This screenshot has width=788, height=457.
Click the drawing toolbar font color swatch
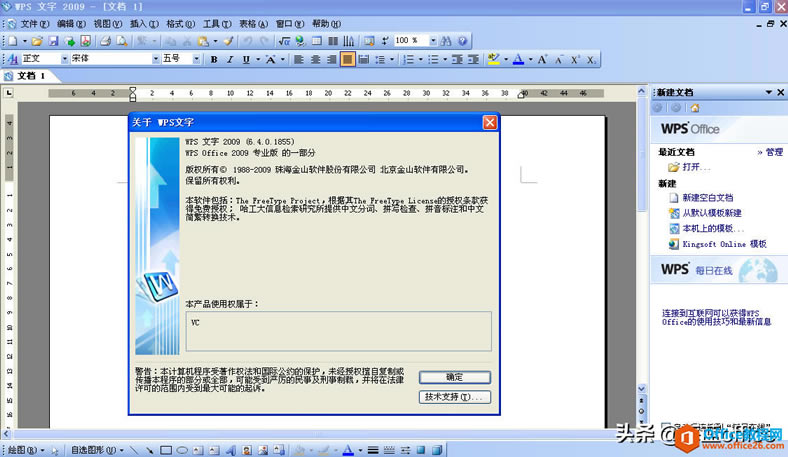point(348,450)
